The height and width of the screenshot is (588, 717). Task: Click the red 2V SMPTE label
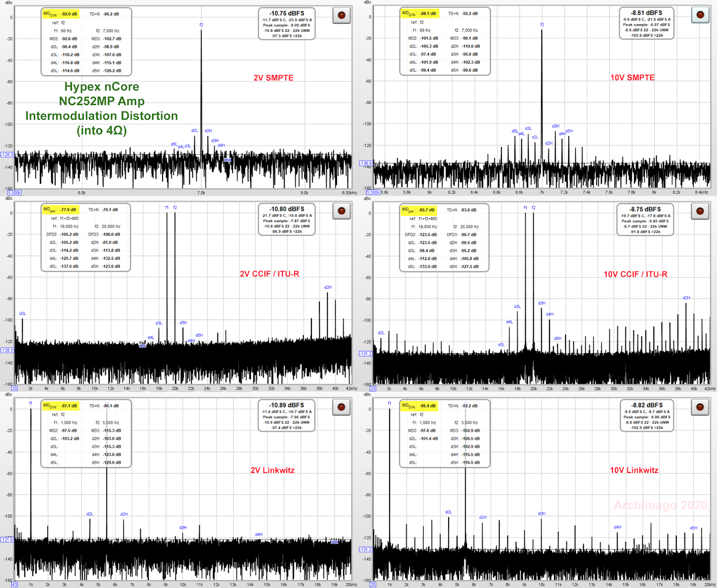273,78
